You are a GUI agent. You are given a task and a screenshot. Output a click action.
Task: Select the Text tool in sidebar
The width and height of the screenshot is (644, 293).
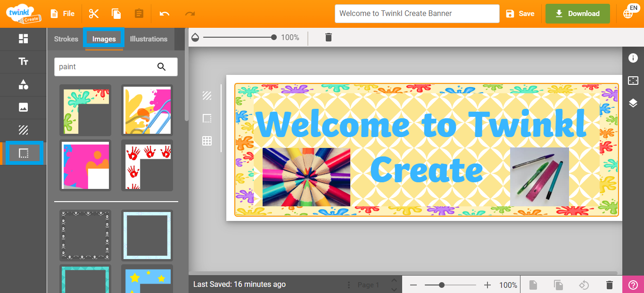click(x=23, y=62)
